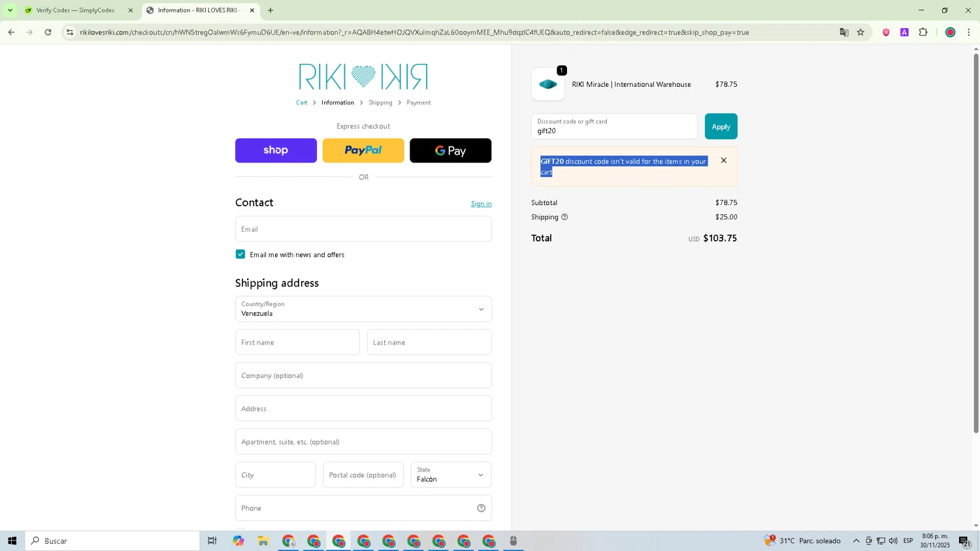The height and width of the screenshot is (551, 980).
Task: Select the Information breadcrumb step
Action: pos(338,102)
